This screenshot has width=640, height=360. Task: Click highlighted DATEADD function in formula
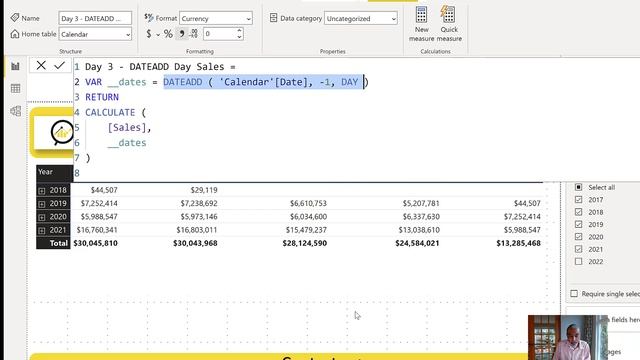coord(183,82)
